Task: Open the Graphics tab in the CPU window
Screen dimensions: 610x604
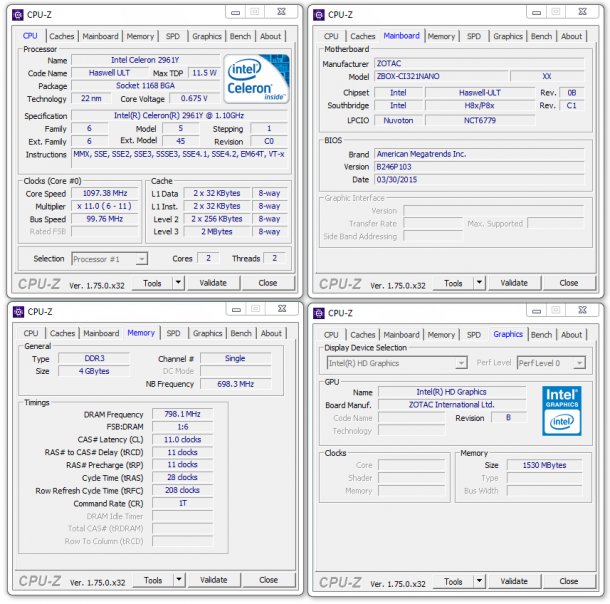Action: tap(207, 36)
